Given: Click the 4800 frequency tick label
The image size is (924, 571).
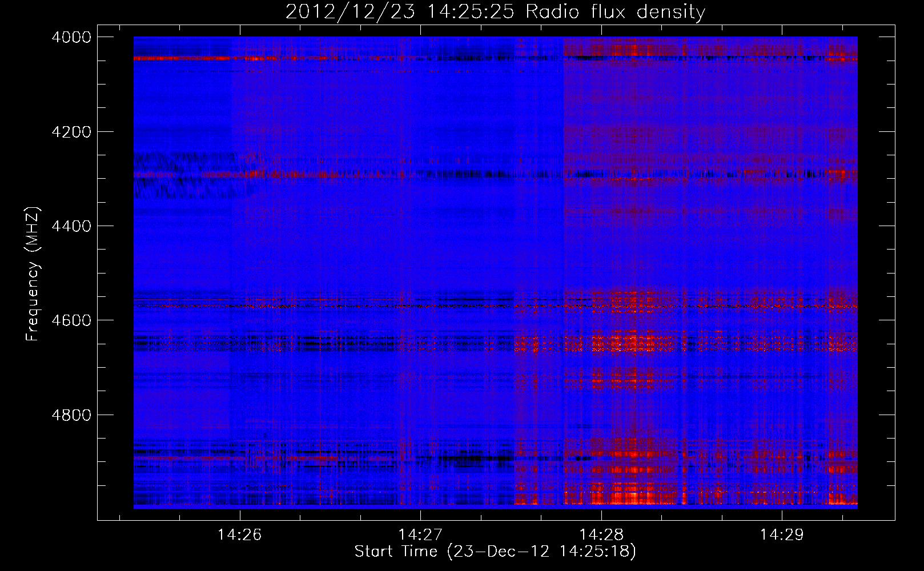Looking at the screenshot, I should [71, 415].
